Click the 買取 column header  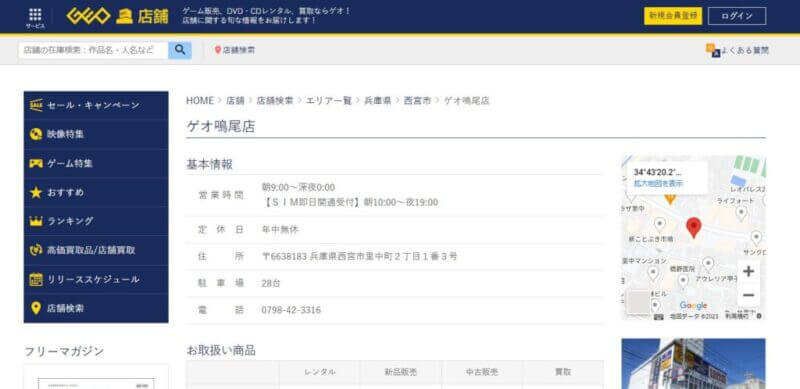563,372
